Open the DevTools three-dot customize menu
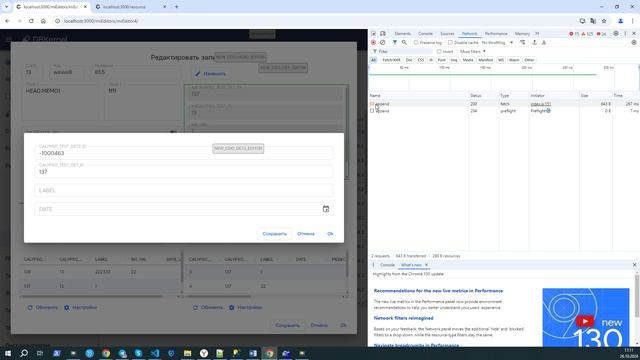This screenshot has width=640, height=360. pyautogui.click(x=625, y=33)
